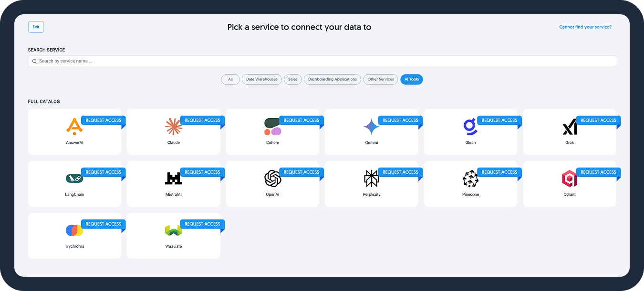Click the Claude starburst logo
The width and height of the screenshot is (644, 291).
tap(174, 127)
